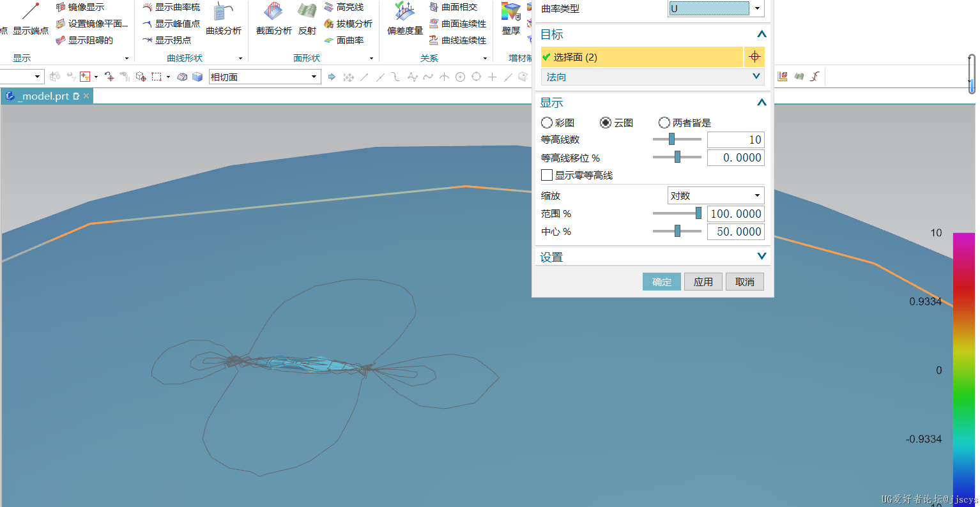Expand the 曲线形状 ribbon group arrow
980x507 pixels.
click(x=240, y=58)
